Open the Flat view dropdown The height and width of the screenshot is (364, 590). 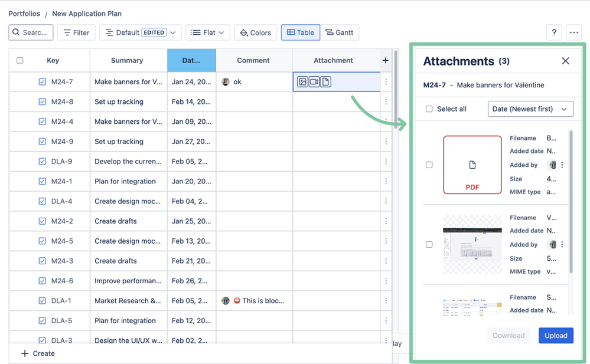(x=207, y=32)
